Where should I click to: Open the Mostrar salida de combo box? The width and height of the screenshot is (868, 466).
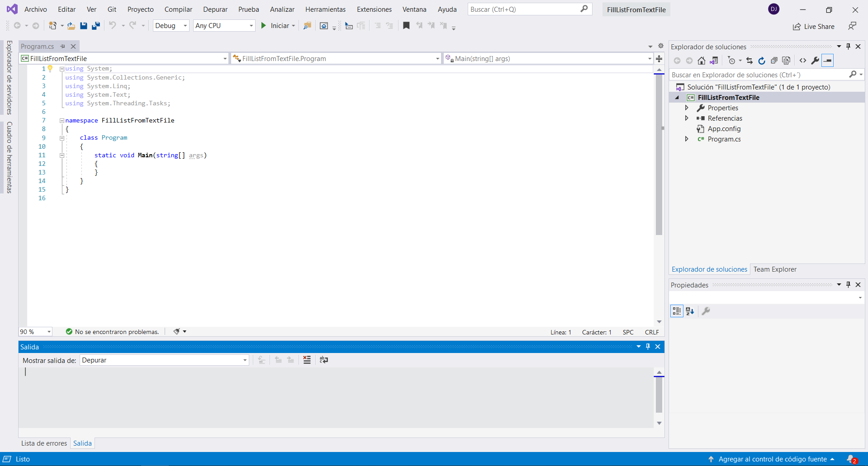pyautogui.click(x=164, y=360)
